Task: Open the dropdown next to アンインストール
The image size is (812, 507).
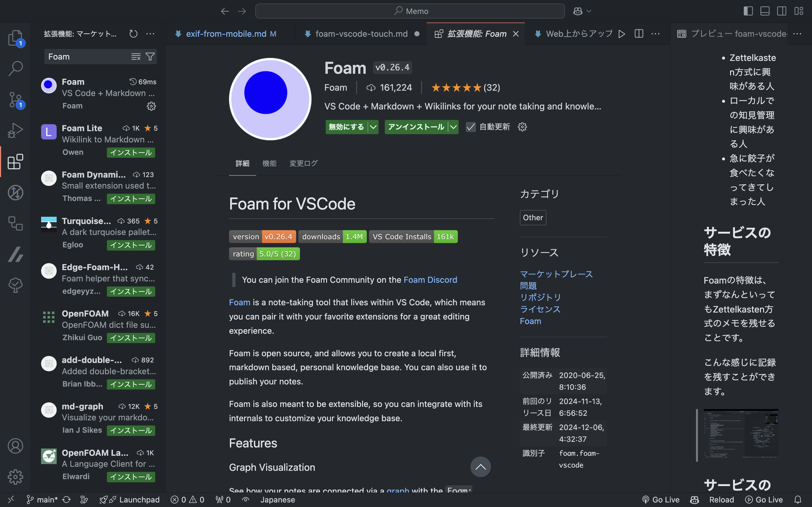Action: click(453, 127)
